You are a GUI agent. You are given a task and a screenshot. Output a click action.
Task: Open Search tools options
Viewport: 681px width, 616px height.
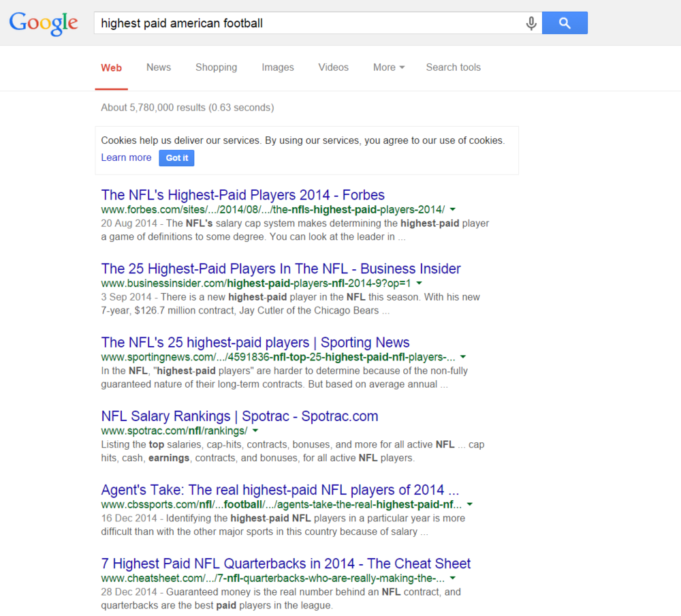pos(453,67)
